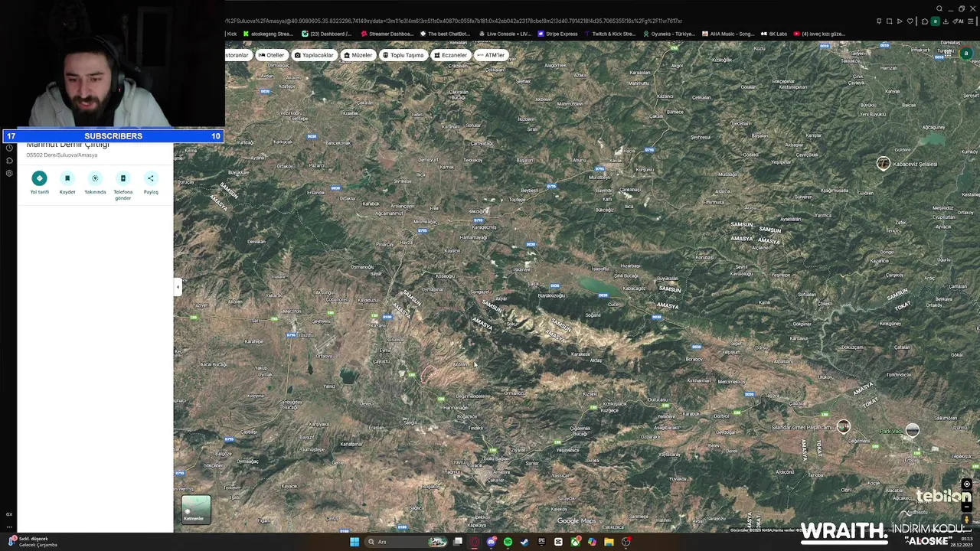The image size is (980, 551).
Task: Open the aloskegang Stream bookmark
Action: pyautogui.click(x=268, y=34)
